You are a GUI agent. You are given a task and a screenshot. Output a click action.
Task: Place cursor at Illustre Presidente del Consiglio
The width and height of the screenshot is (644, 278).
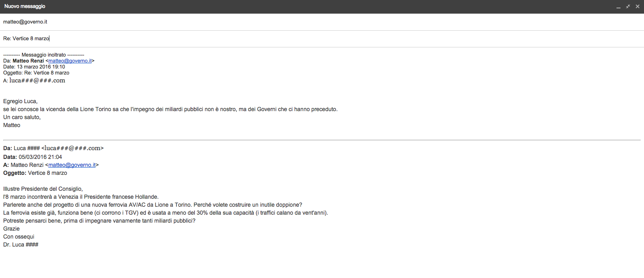[x=43, y=189]
